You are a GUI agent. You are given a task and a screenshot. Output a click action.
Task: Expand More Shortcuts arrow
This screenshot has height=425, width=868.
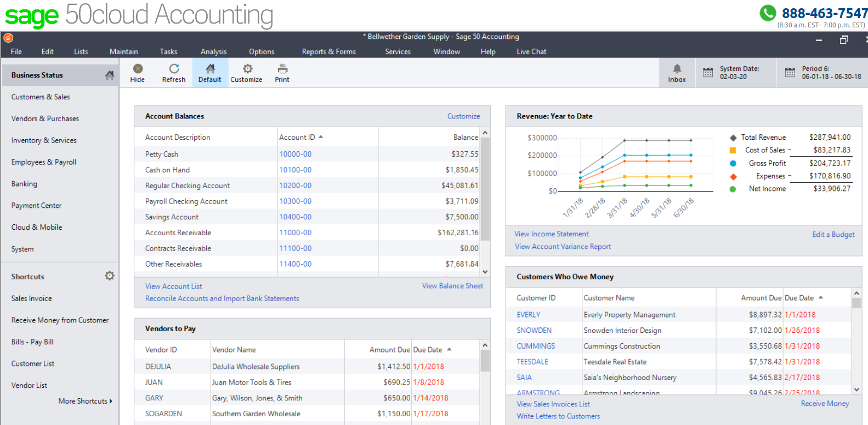[111, 401]
